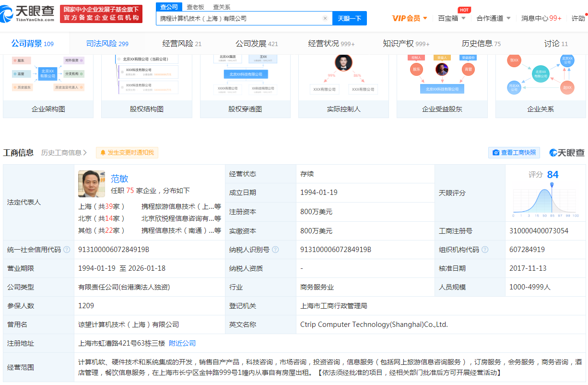This screenshot has width=588, height=385.
Task: Click the 成立日期 value 1994-01-19
Action: (x=319, y=192)
